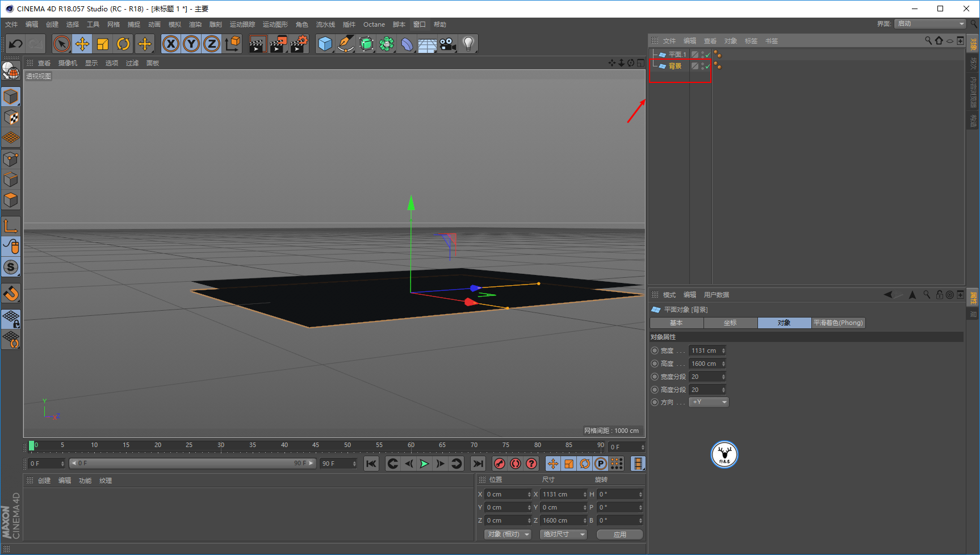Activate the Rotate tool in top toolbar
980x555 pixels.
click(123, 44)
